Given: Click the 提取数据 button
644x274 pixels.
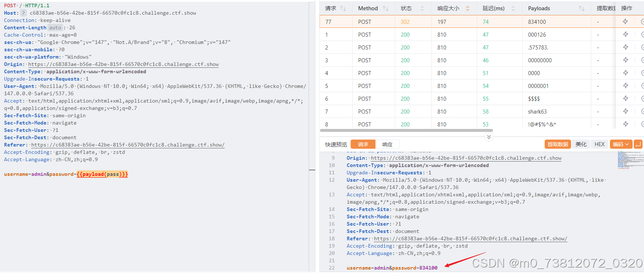Looking at the screenshot, I should coord(557,144).
